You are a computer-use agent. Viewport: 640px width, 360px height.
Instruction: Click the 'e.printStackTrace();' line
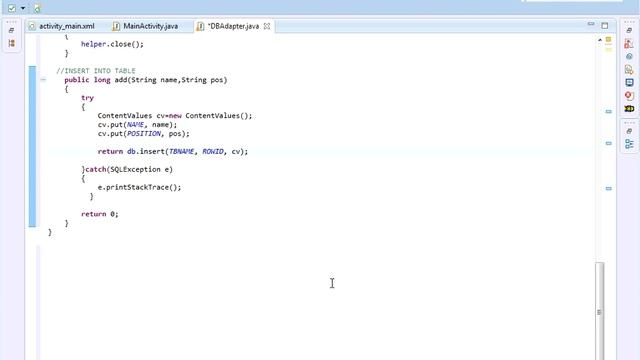coord(139,187)
